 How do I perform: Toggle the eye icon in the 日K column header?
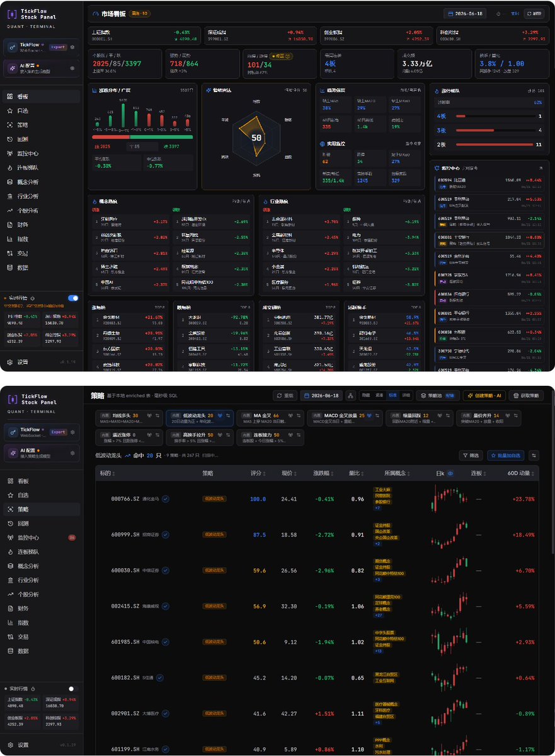[x=450, y=474]
